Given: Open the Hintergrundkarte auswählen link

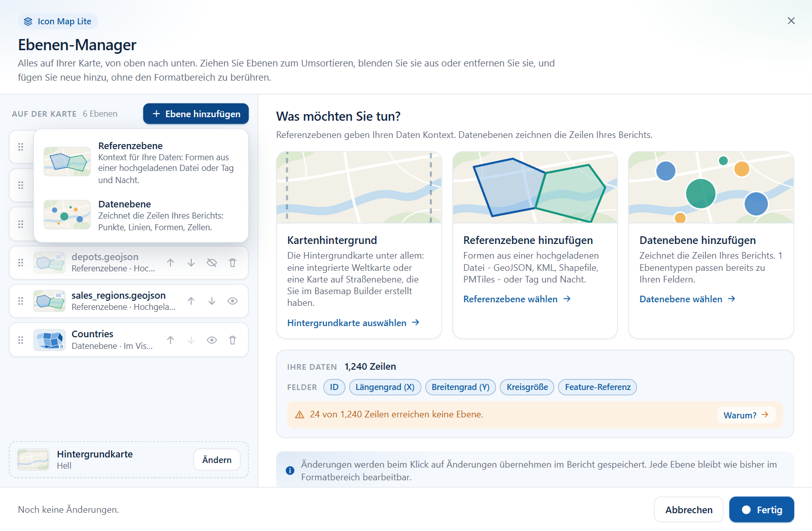Looking at the screenshot, I should coord(353,323).
